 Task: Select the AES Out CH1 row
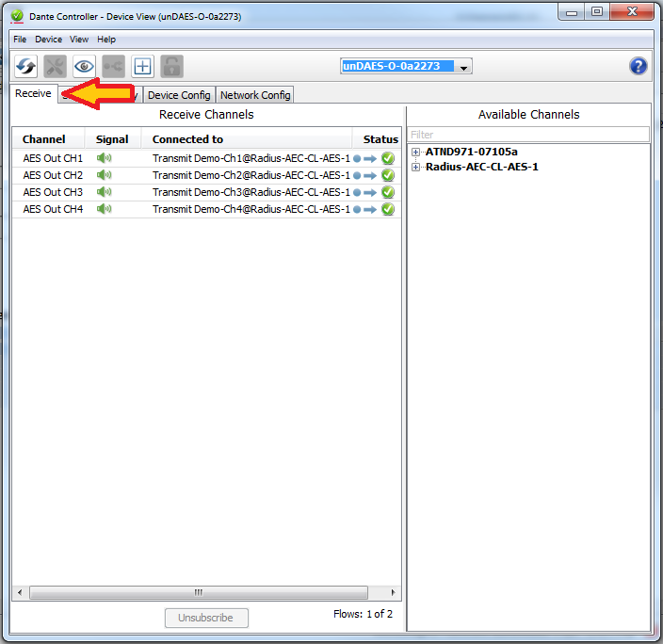coord(207,158)
